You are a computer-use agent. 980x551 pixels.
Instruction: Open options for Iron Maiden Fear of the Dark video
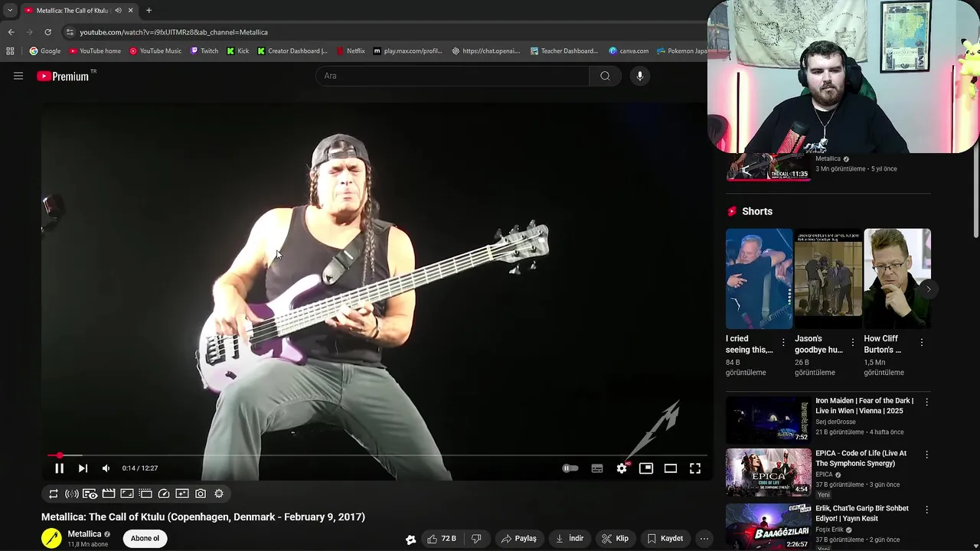[927, 402]
